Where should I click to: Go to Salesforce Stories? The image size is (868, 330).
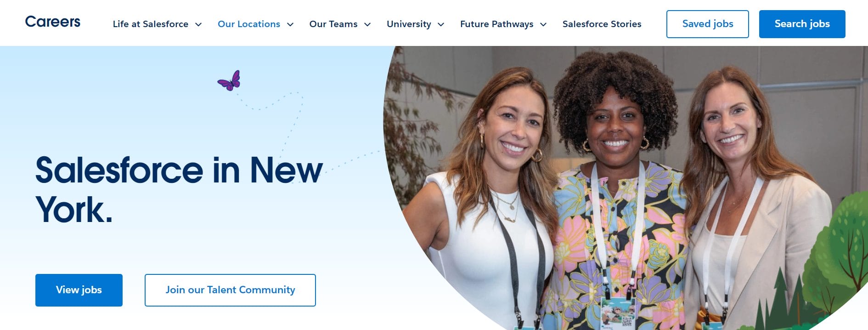(602, 24)
